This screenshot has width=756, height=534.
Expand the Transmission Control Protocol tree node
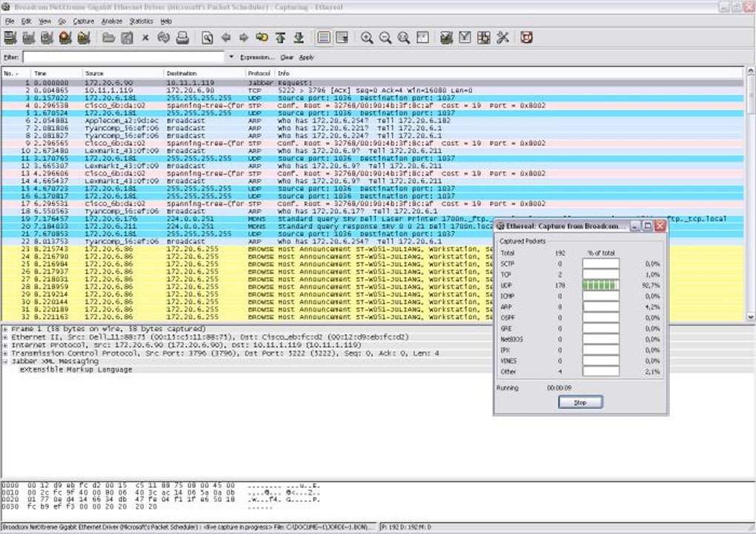point(5,354)
